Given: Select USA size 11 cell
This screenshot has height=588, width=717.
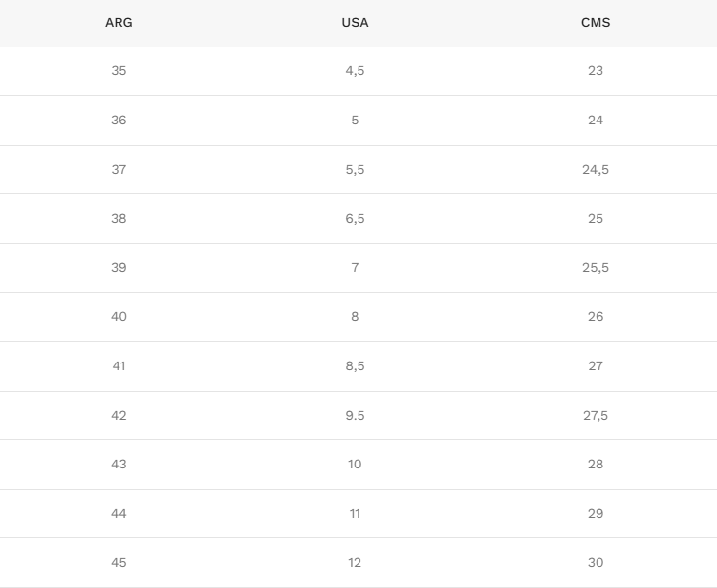Looking at the screenshot, I should click(355, 514).
